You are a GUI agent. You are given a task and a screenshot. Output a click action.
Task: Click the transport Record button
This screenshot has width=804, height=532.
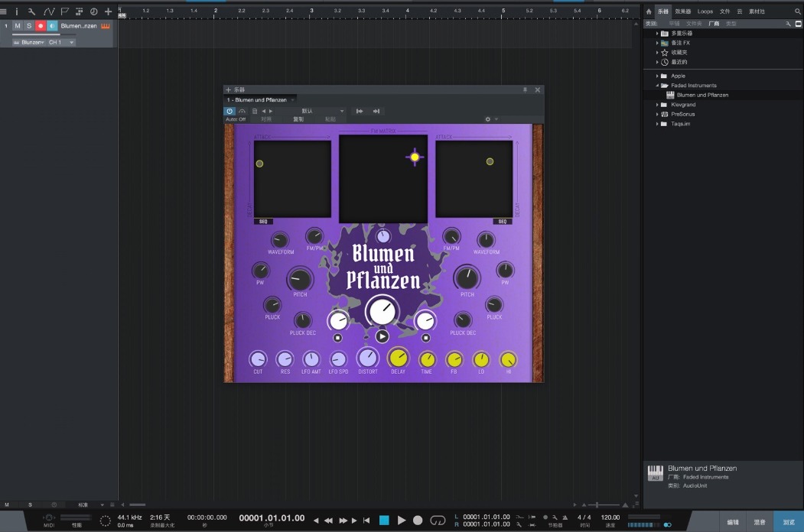click(x=418, y=521)
